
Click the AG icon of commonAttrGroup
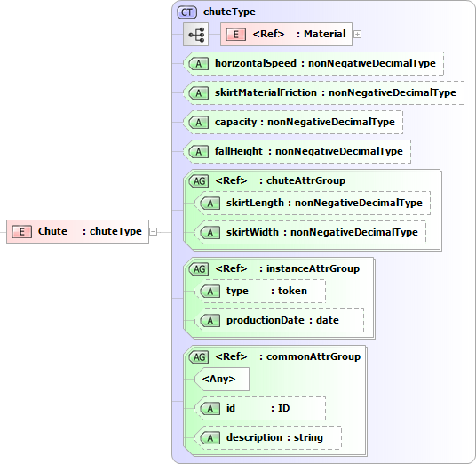(x=199, y=357)
